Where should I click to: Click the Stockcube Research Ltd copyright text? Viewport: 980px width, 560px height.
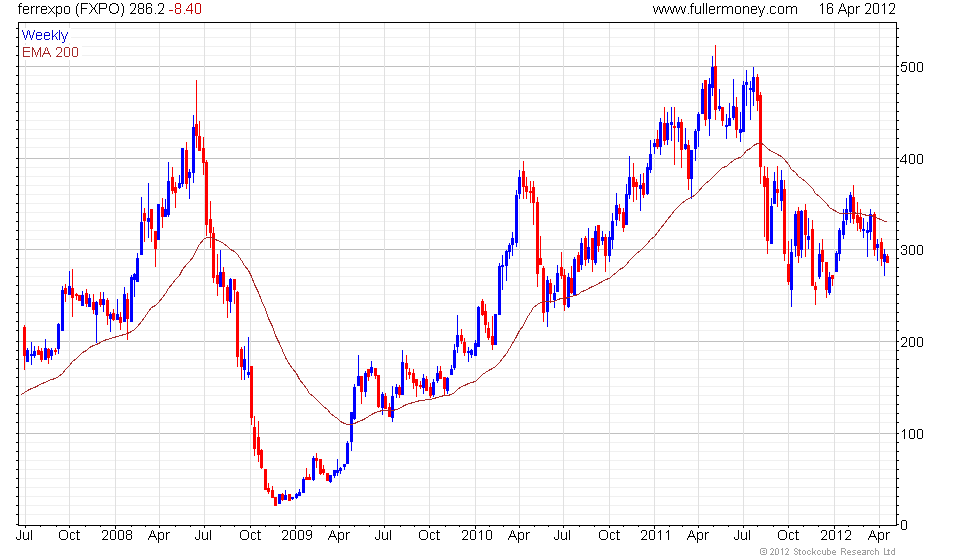click(828, 552)
